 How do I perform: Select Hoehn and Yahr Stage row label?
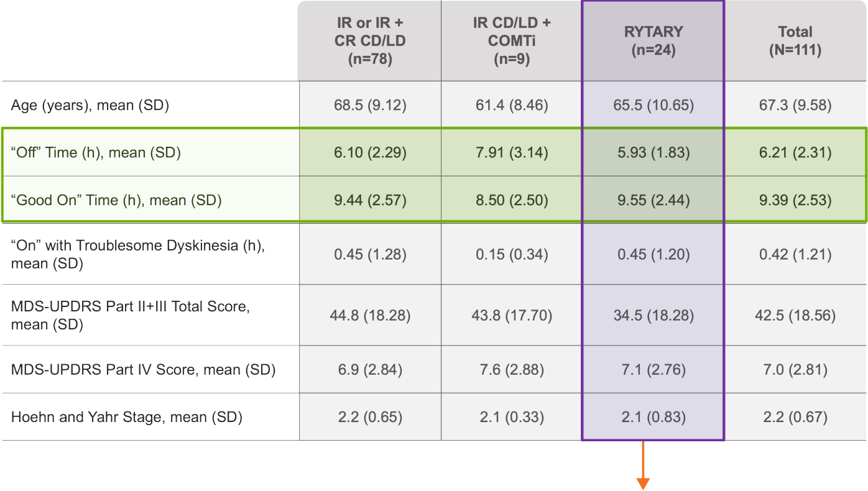pos(126,417)
